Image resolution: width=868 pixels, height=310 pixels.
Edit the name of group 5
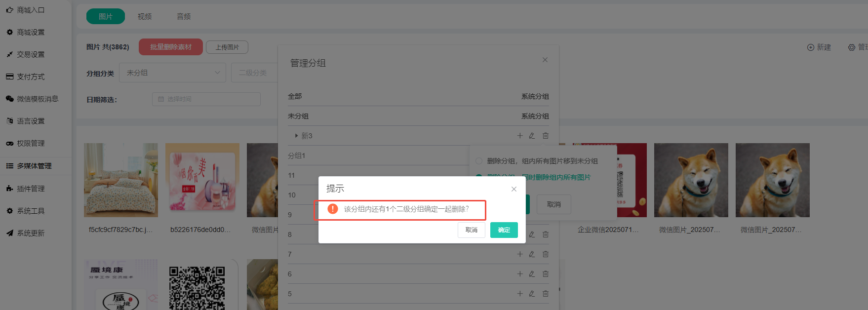[x=532, y=294]
